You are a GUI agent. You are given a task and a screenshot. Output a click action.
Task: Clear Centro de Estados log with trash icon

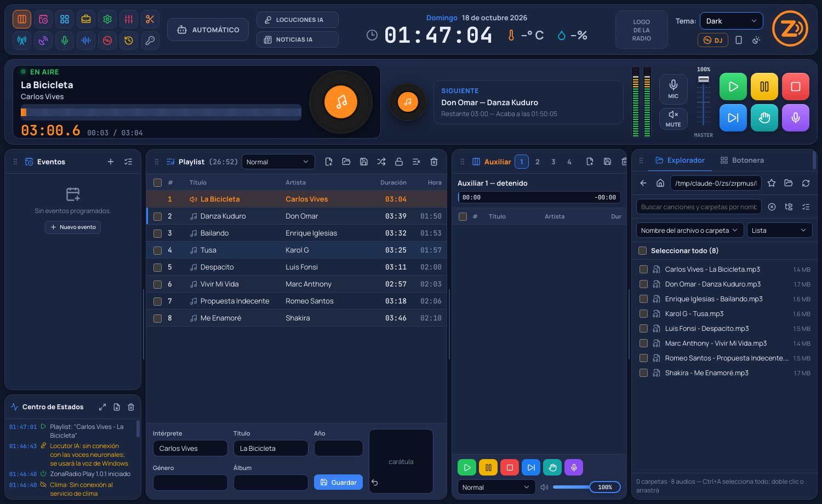pos(131,407)
